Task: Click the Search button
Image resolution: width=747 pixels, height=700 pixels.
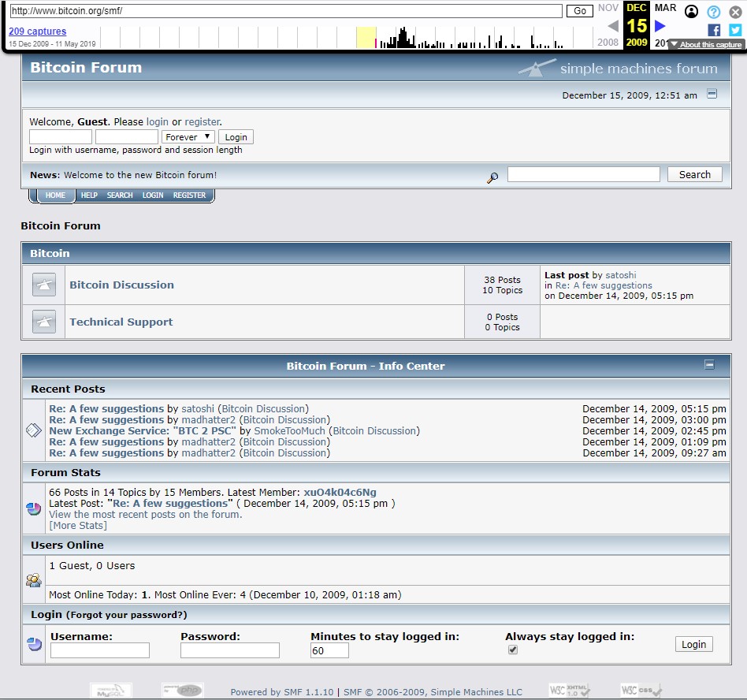Action: coord(694,174)
